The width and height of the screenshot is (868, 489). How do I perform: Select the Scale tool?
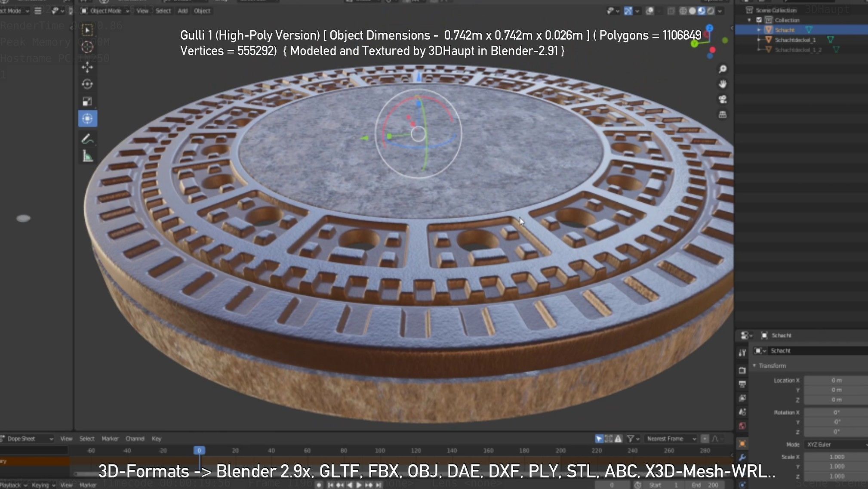click(x=87, y=102)
